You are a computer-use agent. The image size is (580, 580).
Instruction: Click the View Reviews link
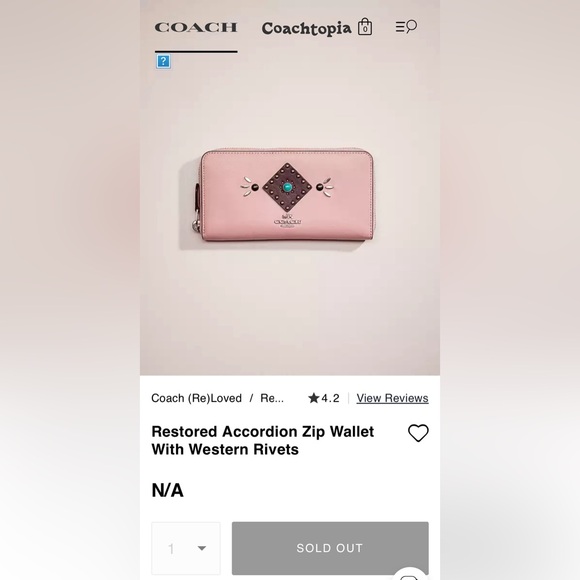click(392, 398)
